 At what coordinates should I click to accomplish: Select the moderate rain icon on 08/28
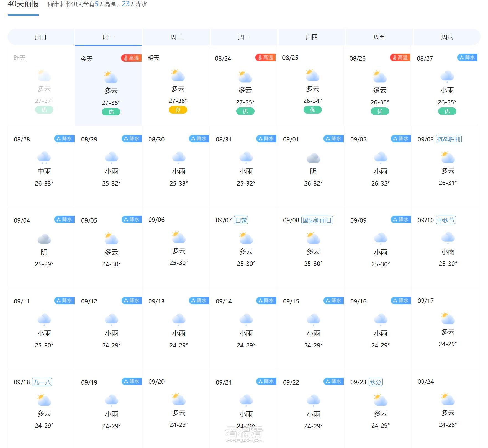(x=44, y=157)
